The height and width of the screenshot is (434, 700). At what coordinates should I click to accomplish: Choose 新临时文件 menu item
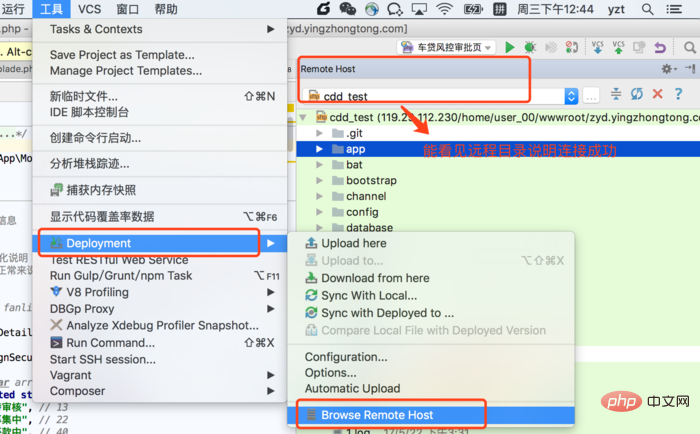coord(160,96)
